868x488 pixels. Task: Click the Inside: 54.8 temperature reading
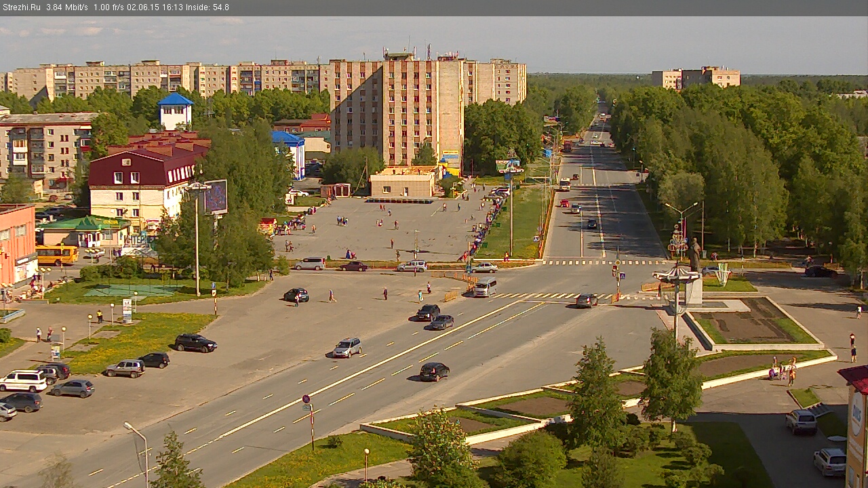pyautogui.click(x=208, y=7)
